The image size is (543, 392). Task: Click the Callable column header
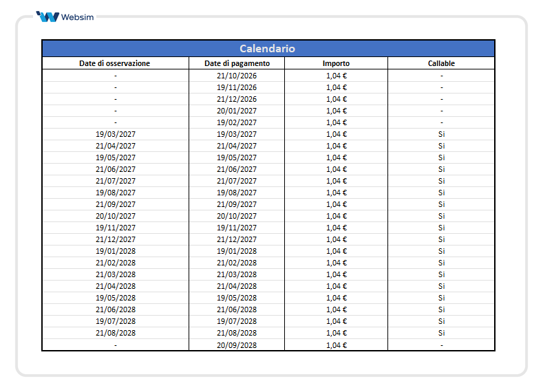[441, 63]
